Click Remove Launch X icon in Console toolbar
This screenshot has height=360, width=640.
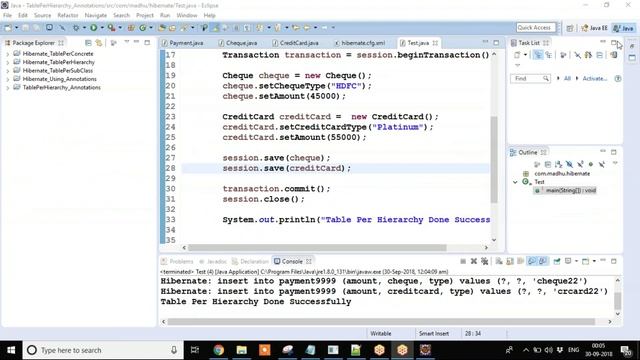pyautogui.click(x=474, y=261)
